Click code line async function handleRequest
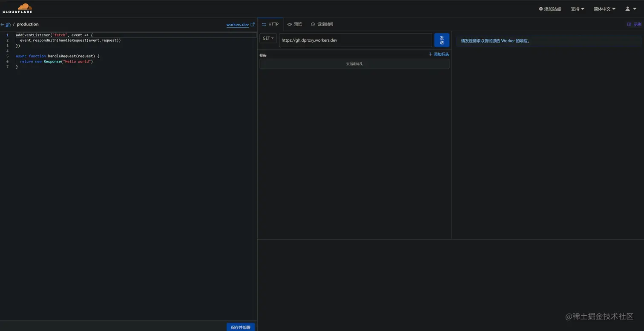 tap(57, 56)
